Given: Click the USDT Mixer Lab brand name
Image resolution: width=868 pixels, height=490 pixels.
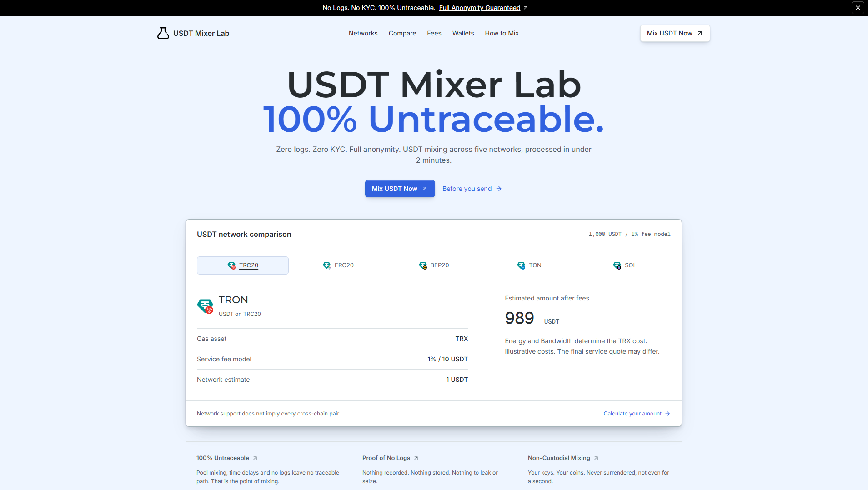Looking at the screenshot, I should click(x=201, y=33).
